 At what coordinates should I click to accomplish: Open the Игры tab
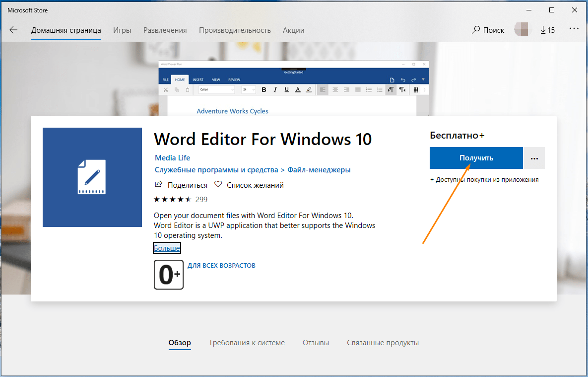click(122, 30)
